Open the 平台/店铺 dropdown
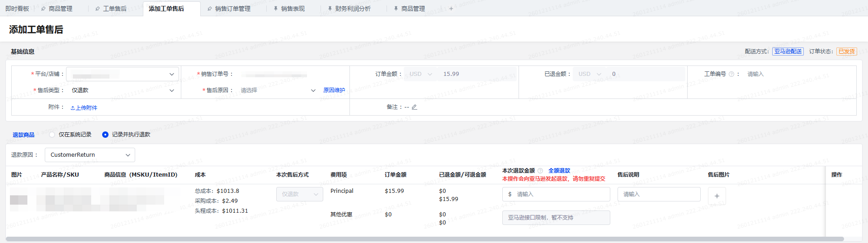Viewport: 868px width, 243px height. [123, 74]
